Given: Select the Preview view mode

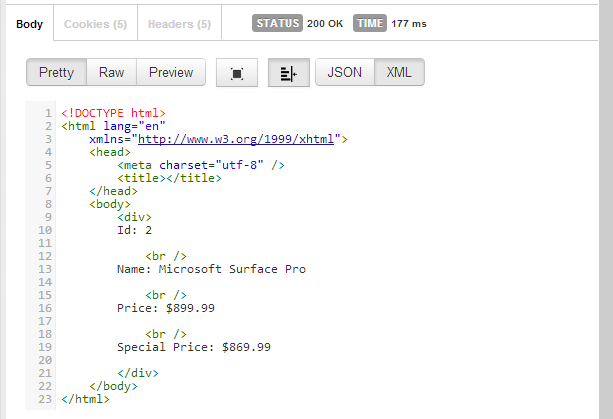Looking at the screenshot, I should pyautogui.click(x=171, y=72).
